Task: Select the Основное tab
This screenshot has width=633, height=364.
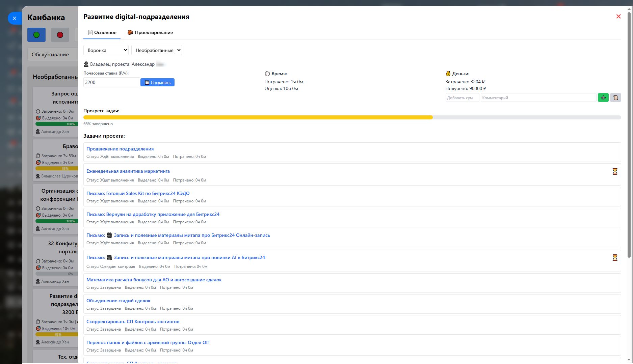Action: 102,33
